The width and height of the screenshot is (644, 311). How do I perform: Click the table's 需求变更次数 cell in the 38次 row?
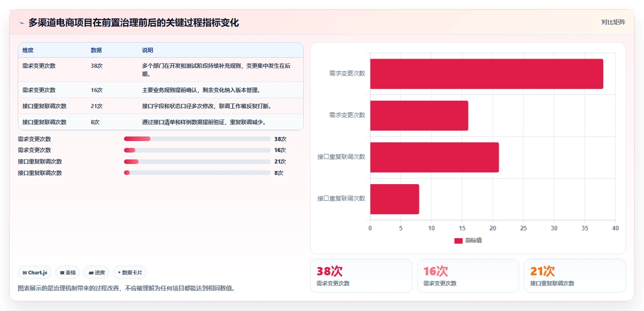pyautogui.click(x=39, y=65)
